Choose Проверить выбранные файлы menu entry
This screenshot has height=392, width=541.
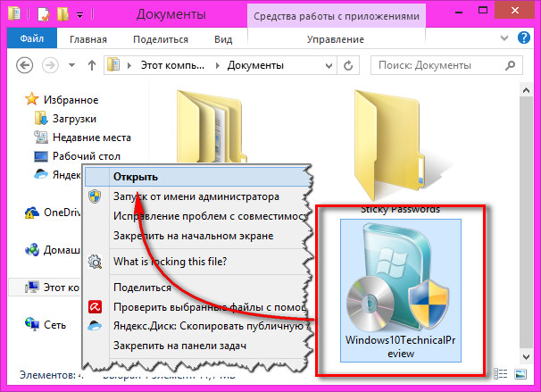(198, 307)
